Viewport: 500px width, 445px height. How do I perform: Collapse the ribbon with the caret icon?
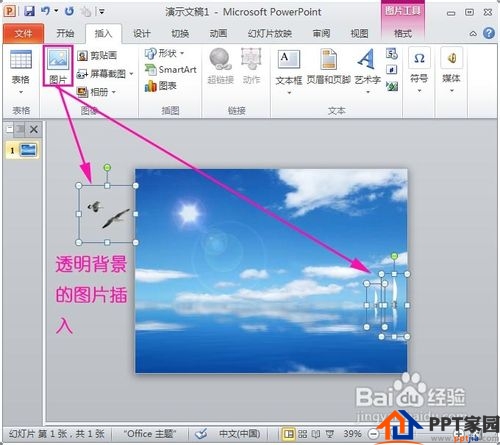pyautogui.click(x=473, y=34)
